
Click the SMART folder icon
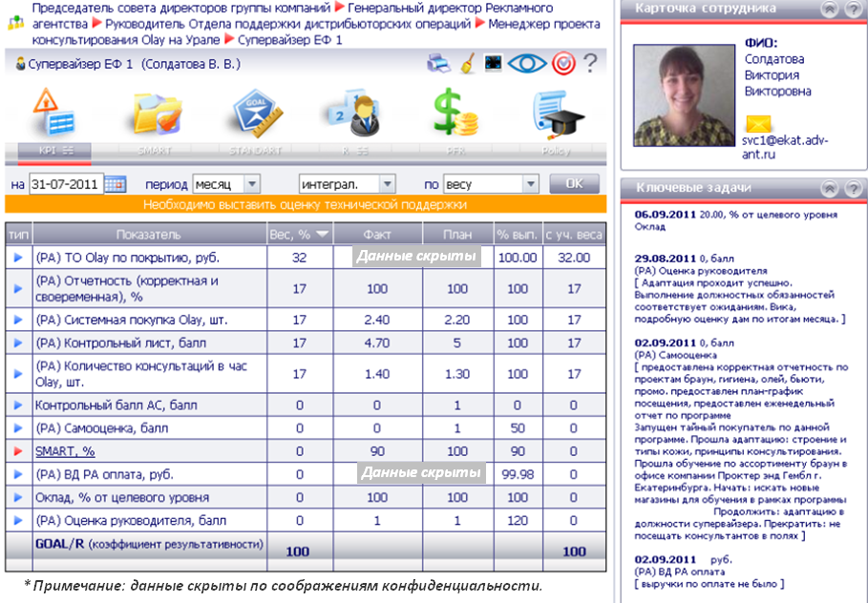tap(156, 114)
